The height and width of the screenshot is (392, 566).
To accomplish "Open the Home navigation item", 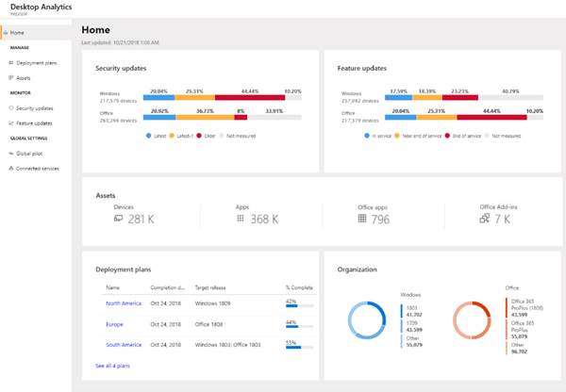I will tap(36, 32).
